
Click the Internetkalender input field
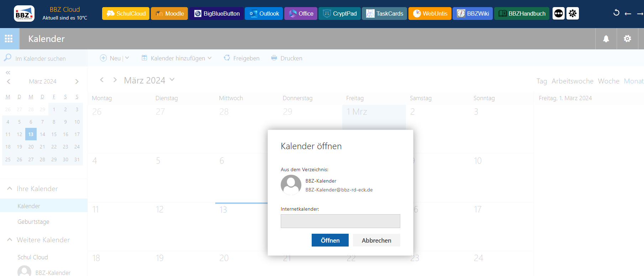(340, 221)
